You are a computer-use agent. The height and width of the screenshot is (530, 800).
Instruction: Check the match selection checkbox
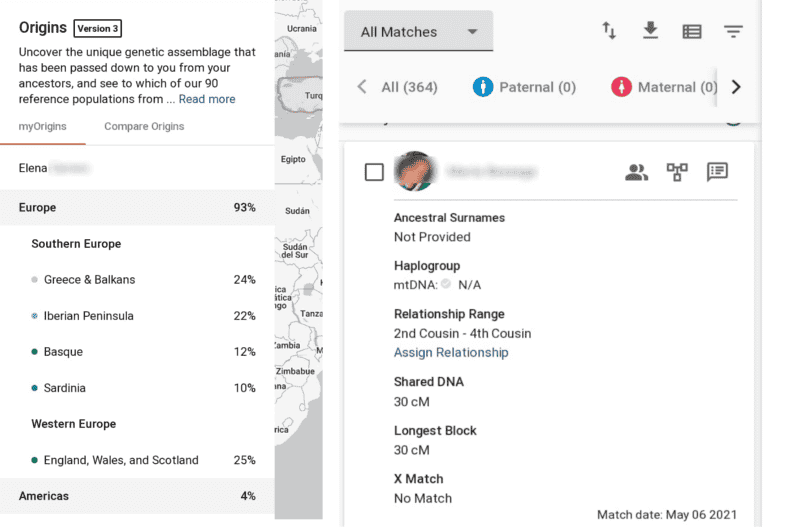(374, 172)
